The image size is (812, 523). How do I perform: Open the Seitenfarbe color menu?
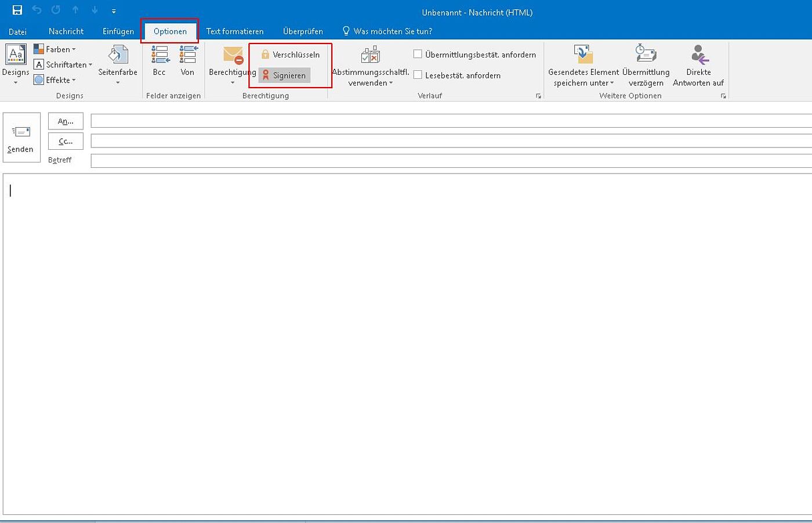[x=118, y=64]
